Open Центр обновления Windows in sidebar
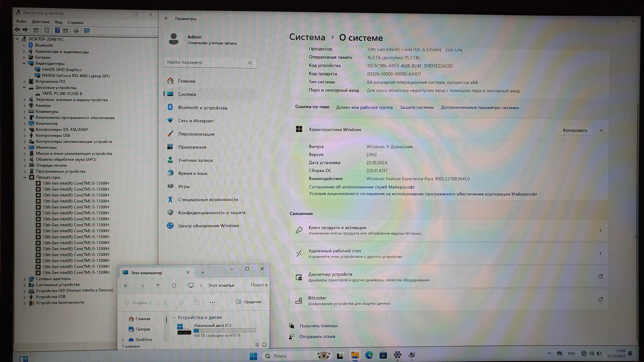The width and height of the screenshot is (644, 362). [x=208, y=226]
